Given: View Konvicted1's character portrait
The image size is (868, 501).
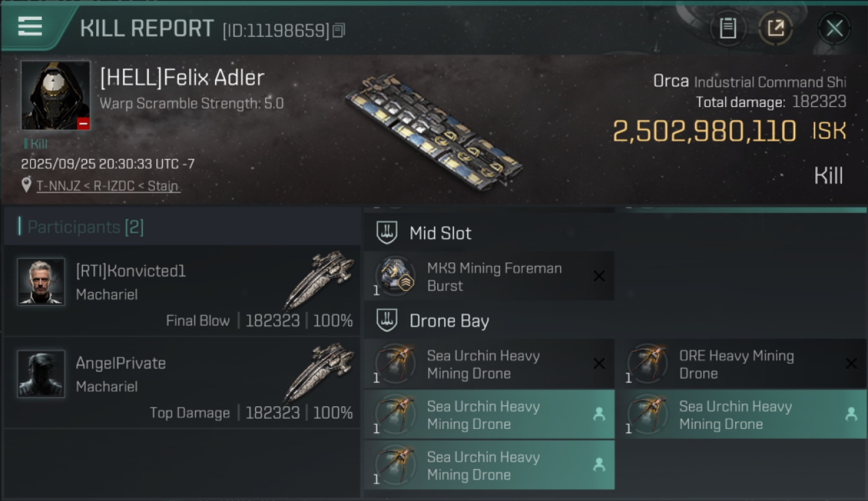Looking at the screenshot, I should pos(41,282).
